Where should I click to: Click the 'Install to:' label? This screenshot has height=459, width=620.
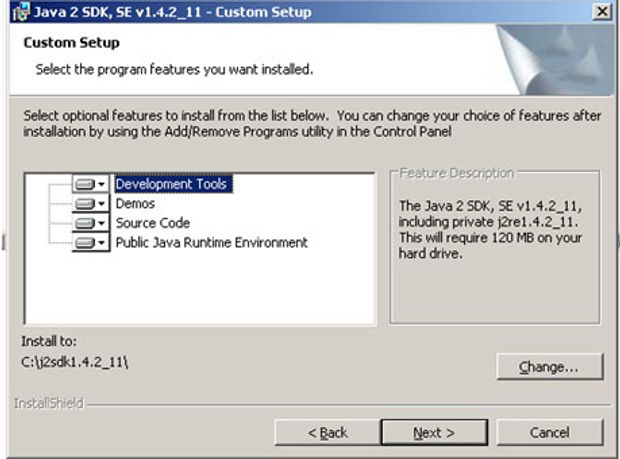49,341
